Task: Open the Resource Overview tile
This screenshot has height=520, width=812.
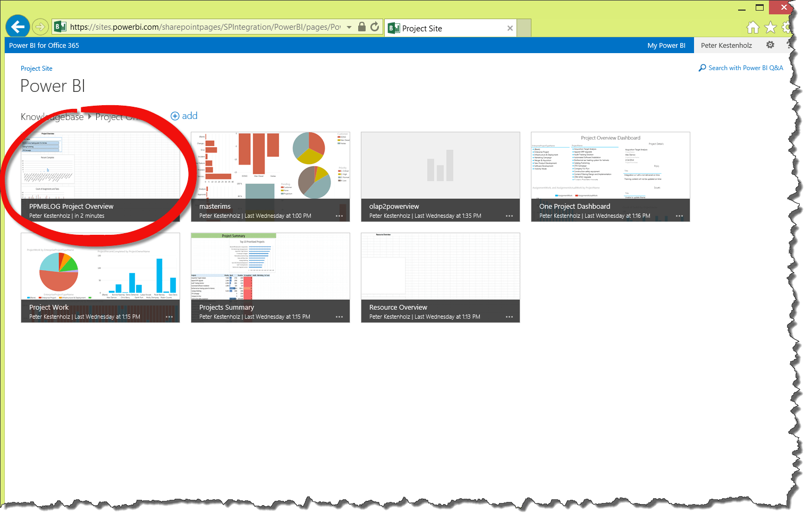Action: (441, 278)
